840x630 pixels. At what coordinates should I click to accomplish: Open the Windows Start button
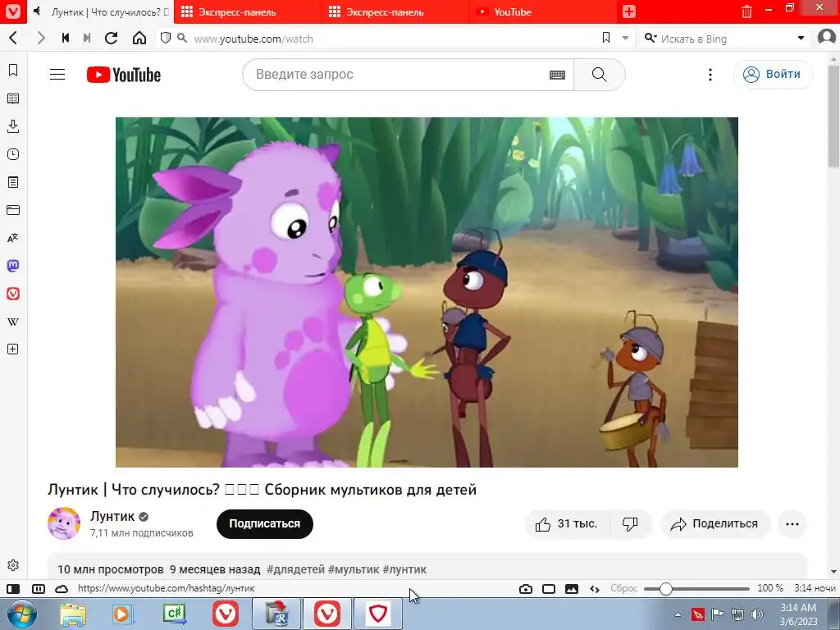(x=21, y=614)
